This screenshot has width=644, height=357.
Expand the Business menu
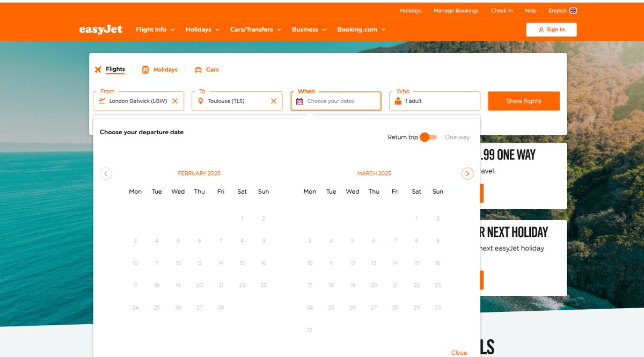coord(309,30)
